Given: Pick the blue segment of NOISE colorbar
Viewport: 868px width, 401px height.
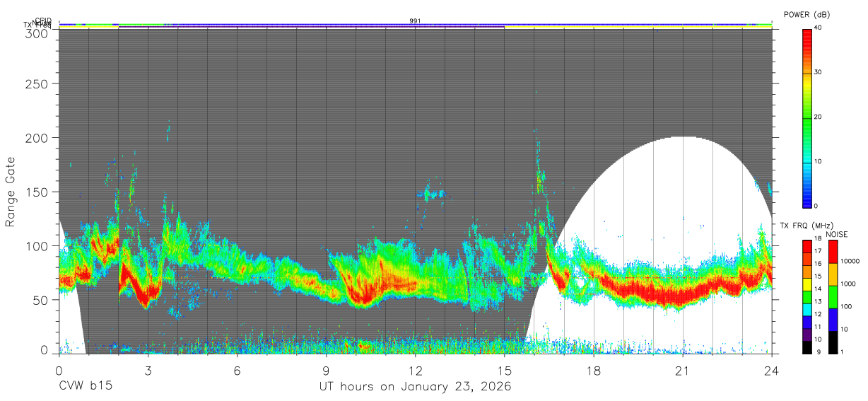Looking at the screenshot, I should pos(832,318).
